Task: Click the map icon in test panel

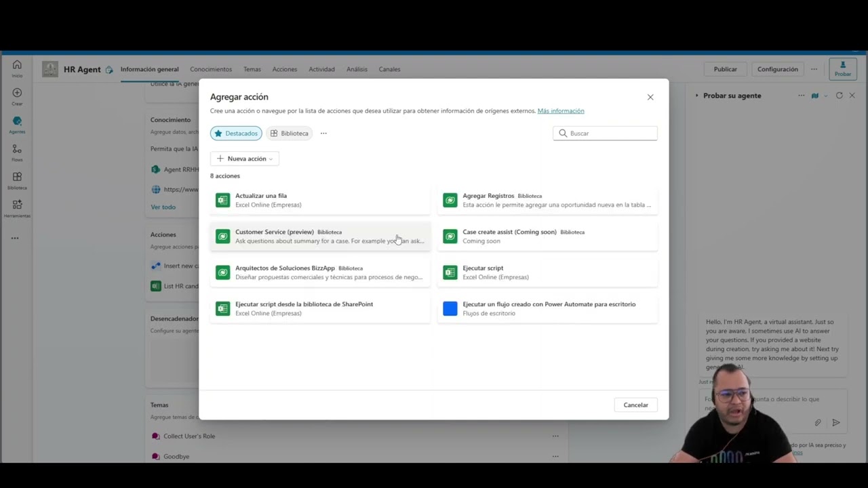Action: click(x=815, y=96)
